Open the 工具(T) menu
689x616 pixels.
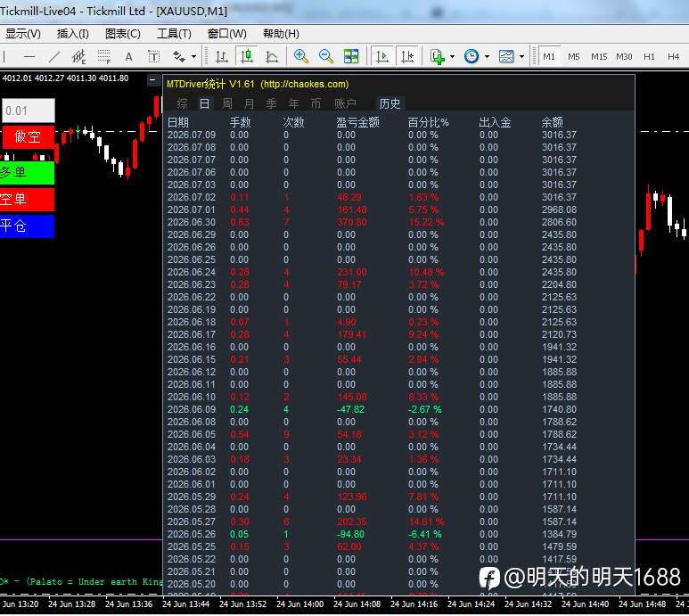[174, 34]
